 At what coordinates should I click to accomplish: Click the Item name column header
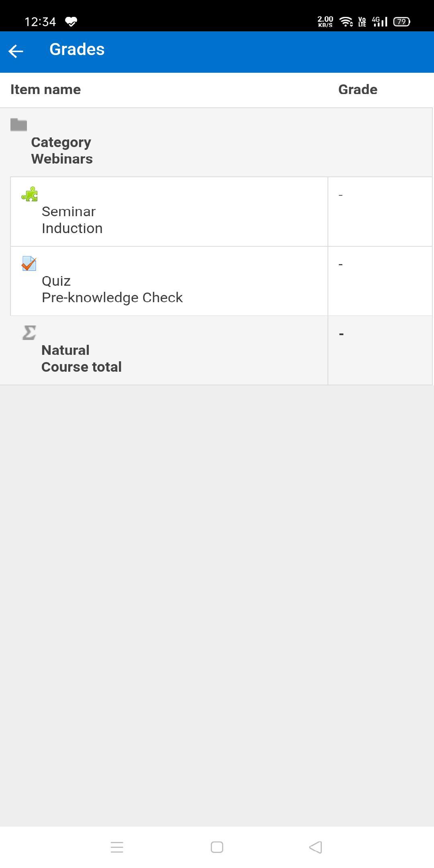tap(45, 90)
